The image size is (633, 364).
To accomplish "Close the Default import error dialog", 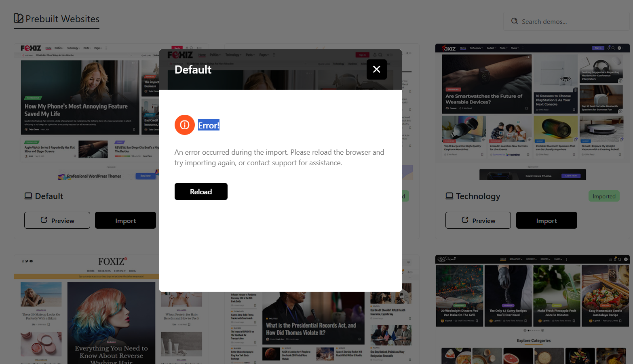I will pos(376,69).
